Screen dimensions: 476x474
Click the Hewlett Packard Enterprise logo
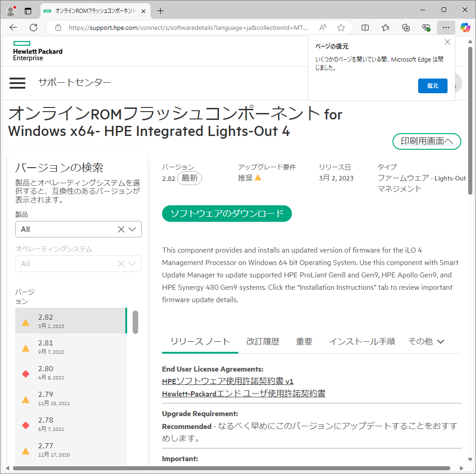[x=38, y=51]
